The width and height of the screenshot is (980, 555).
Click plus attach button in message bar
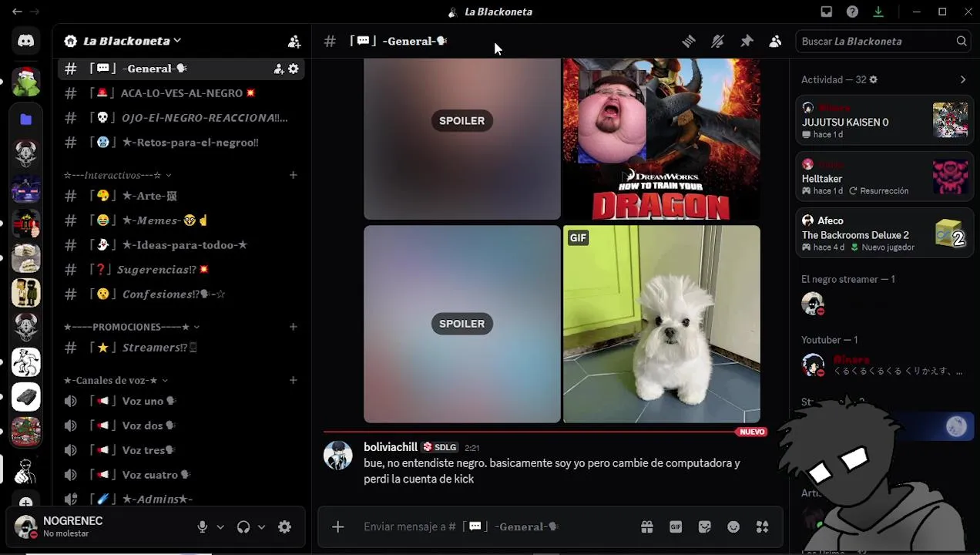pos(337,526)
